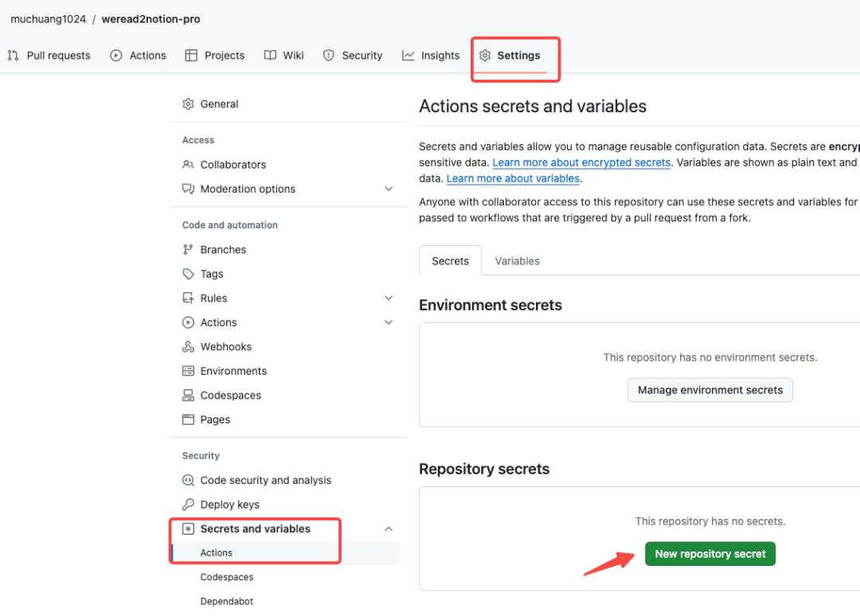Click the Rules icon in sidebar
860x616 pixels.
[188, 298]
